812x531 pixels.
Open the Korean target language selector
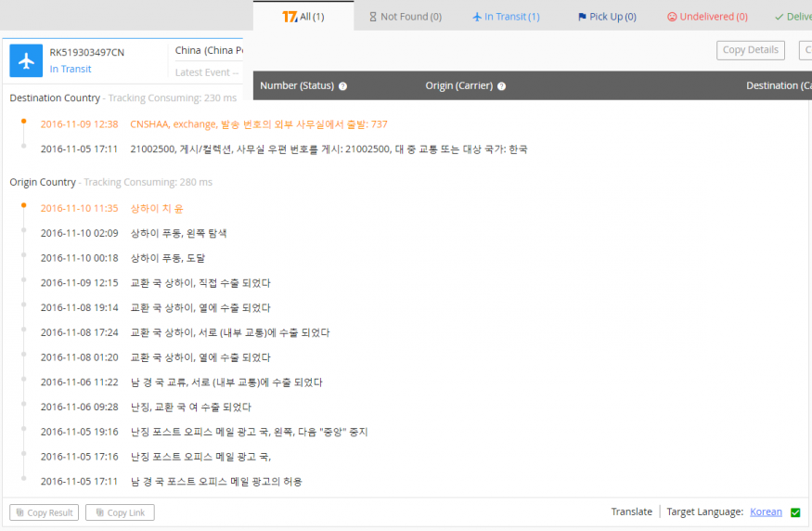[x=766, y=512]
